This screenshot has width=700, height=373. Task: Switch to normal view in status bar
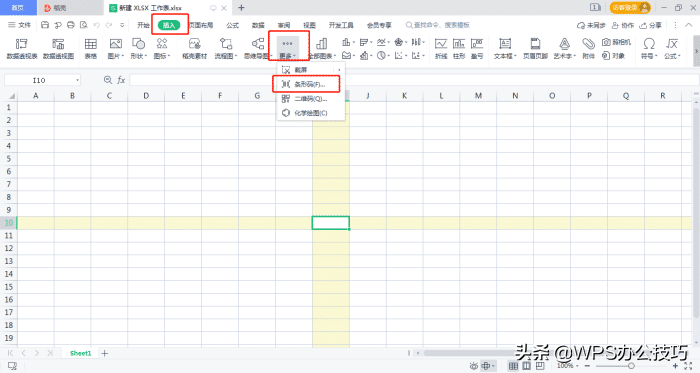(x=513, y=366)
